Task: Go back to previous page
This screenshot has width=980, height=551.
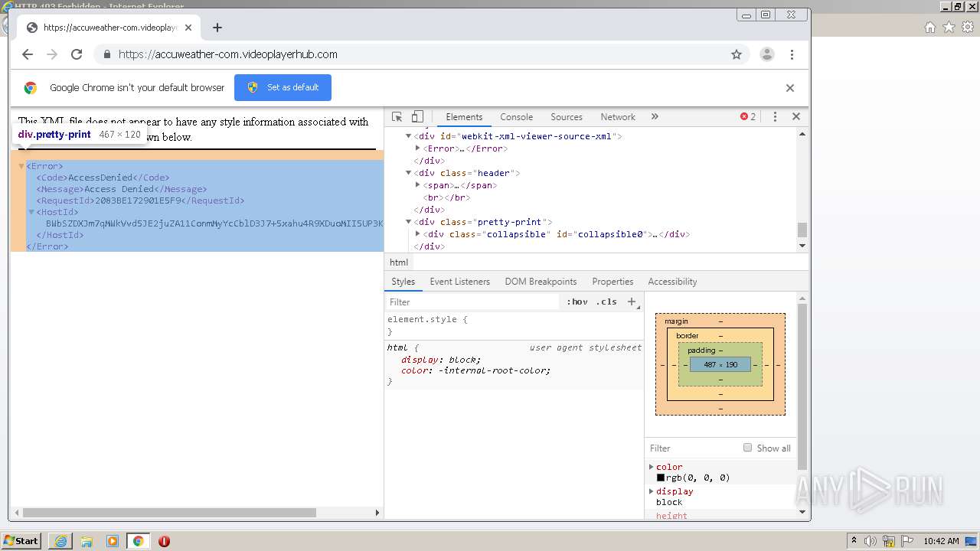Action: click(x=28, y=54)
